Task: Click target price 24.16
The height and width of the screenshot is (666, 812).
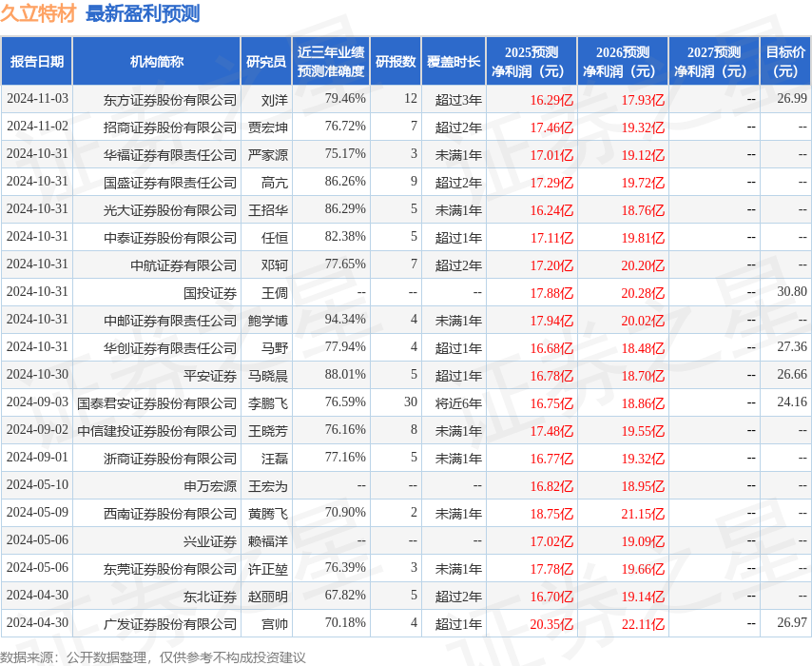Action: 792,402
